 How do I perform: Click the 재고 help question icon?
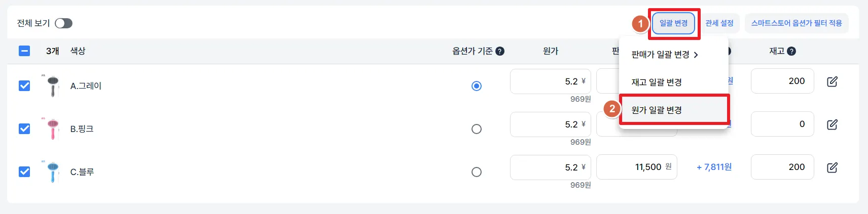[x=791, y=51]
